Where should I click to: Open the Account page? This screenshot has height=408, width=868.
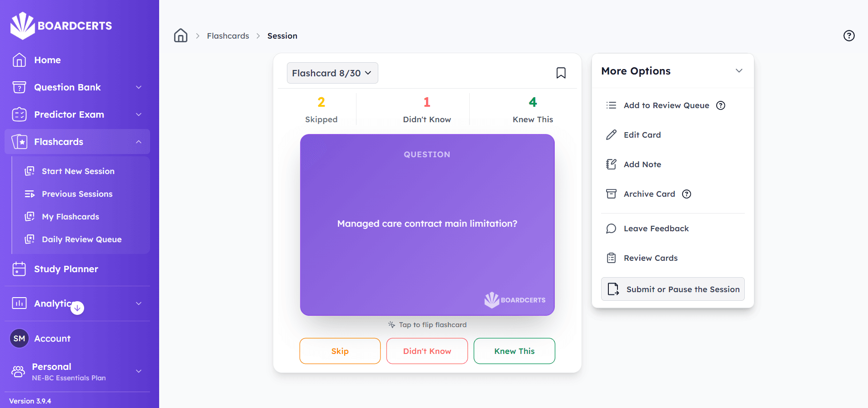52,338
